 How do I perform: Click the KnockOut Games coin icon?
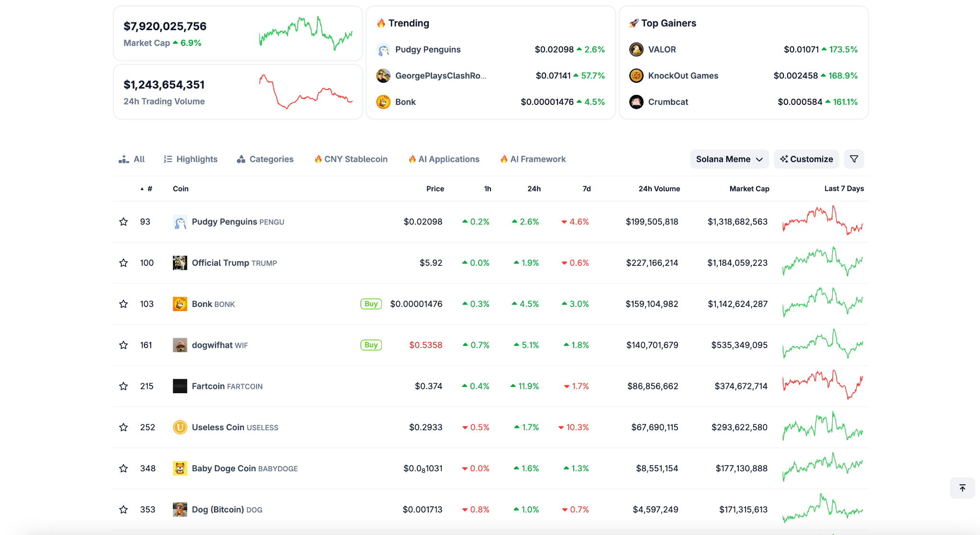click(636, 76)
